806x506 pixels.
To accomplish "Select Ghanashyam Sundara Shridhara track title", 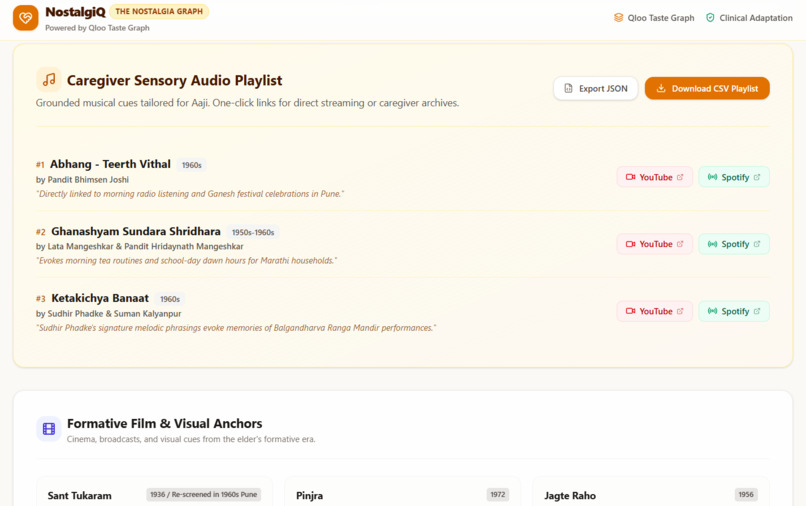I will pyautogui.click(x=136, y=231).
